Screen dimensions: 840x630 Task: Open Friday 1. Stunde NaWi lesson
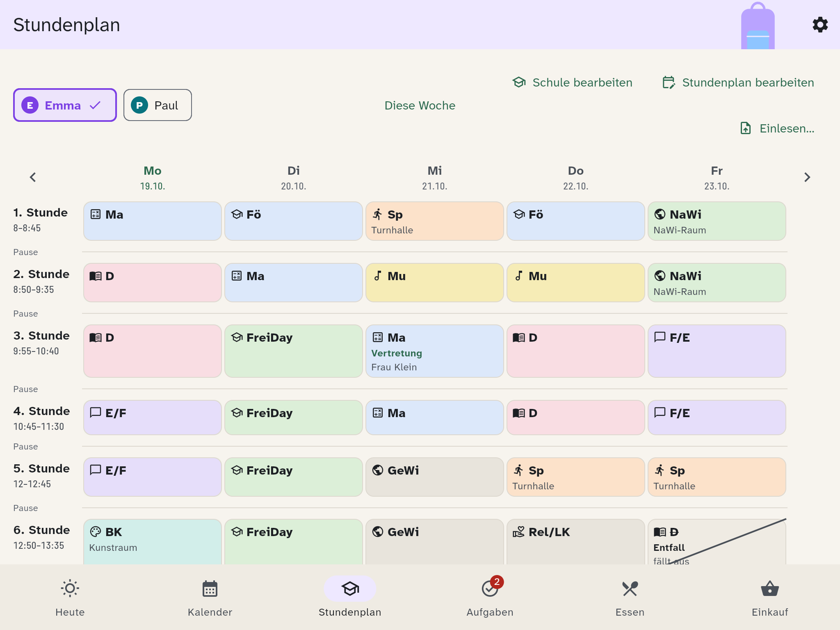point(717,221)
